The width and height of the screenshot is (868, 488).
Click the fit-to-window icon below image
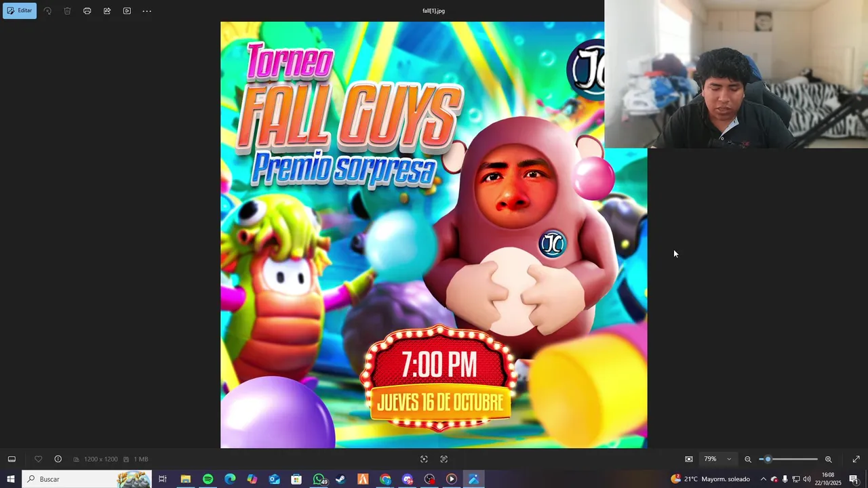[424, 459]
